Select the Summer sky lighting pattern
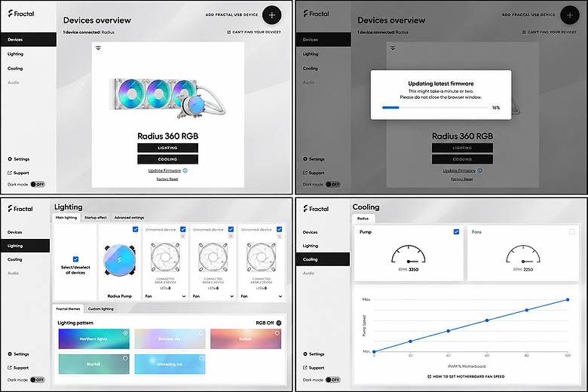This screenshot has height=392, width=588. [170, 338]
